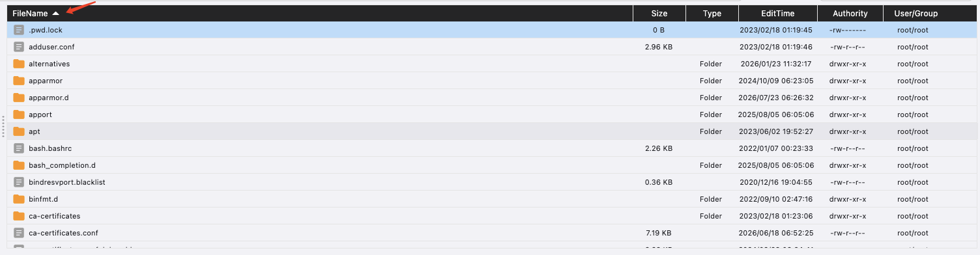Click the apparmor folder icon
This screenshot has height=255, width=980.
click(19, 81)
